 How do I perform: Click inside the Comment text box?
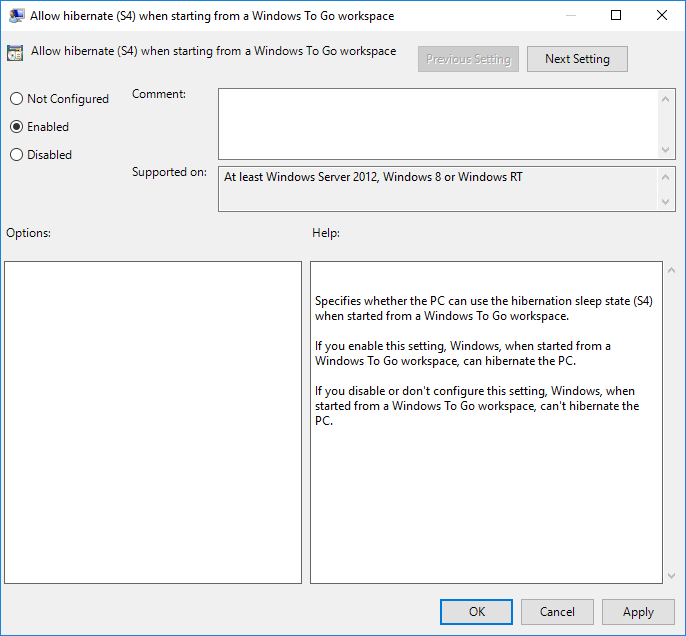[x=438, y=124]
